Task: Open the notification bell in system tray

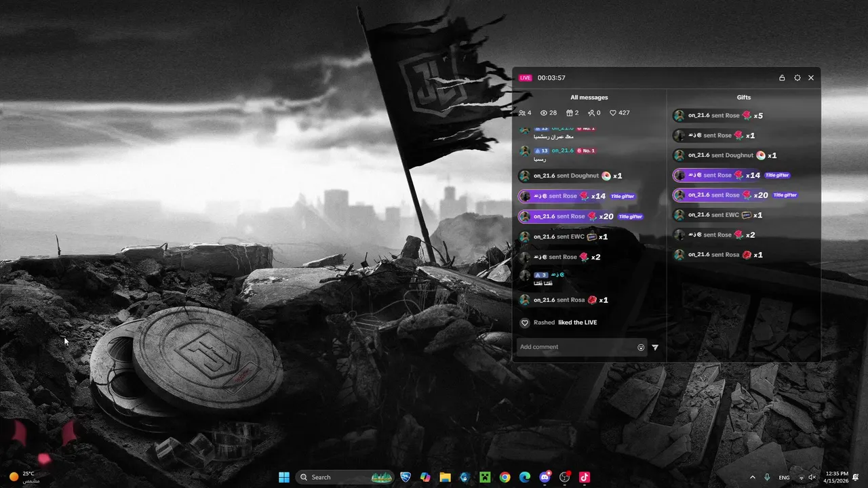Action: [x=856, y=478]
